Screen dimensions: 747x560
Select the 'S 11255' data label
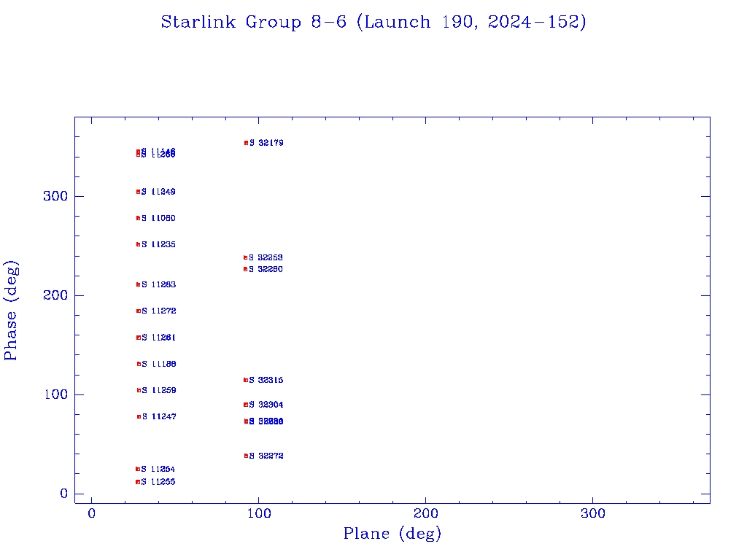coord(158,482)
